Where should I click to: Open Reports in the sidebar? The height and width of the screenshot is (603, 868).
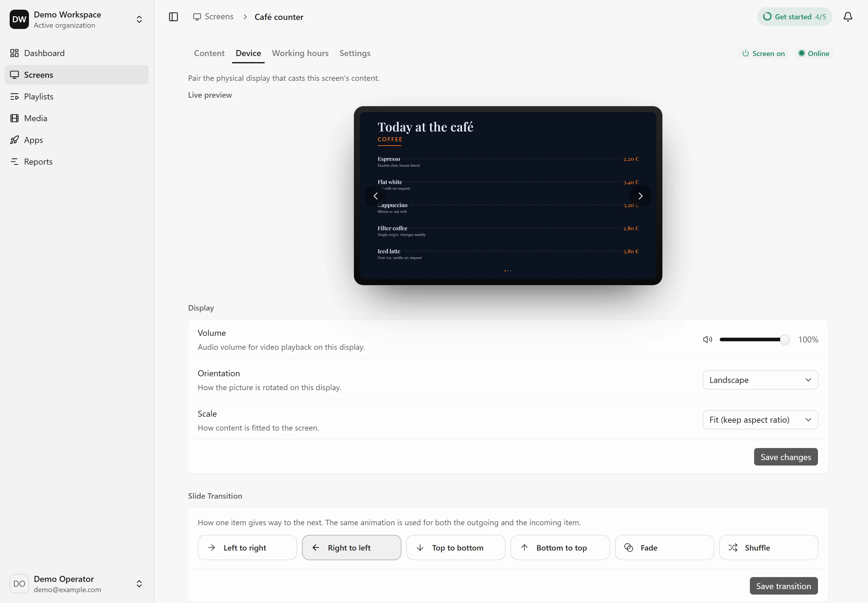[x=77, y=162]
